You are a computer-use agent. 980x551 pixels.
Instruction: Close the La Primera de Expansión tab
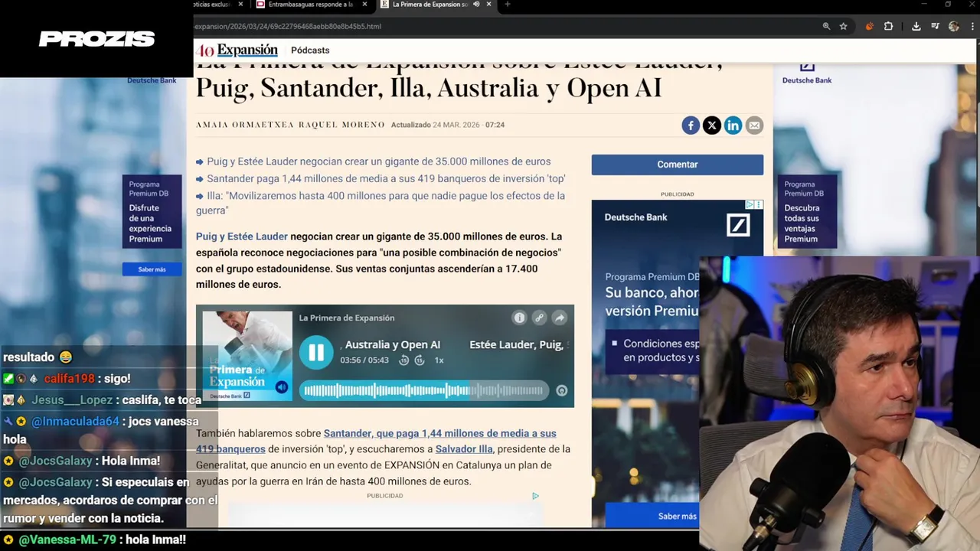(488, 5)
